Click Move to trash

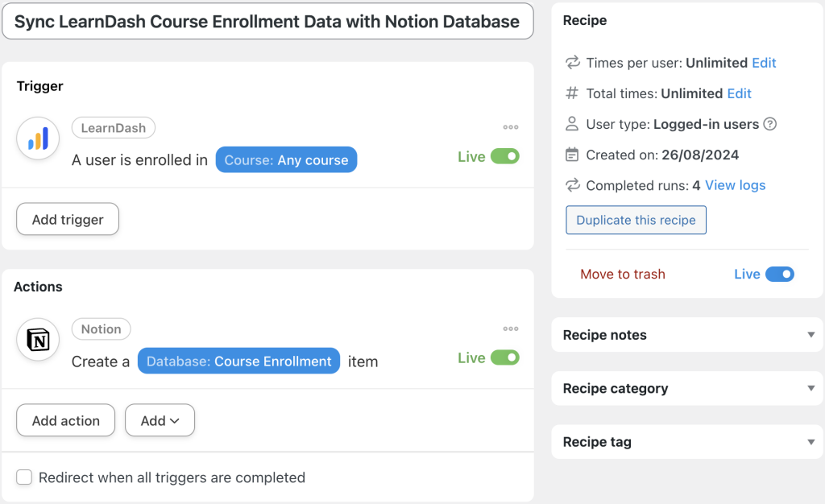(x=623, y=274)
